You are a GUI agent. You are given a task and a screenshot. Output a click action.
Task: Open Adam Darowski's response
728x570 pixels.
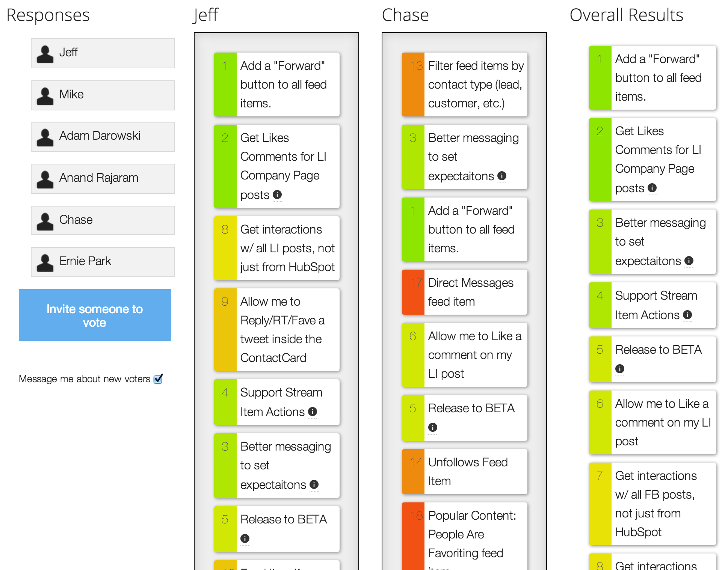[x=103, y=137]
